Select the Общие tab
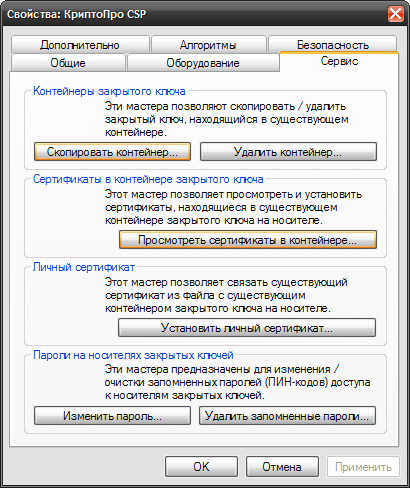The height and width of the screenshot is (488, 410). click(68, 63)
